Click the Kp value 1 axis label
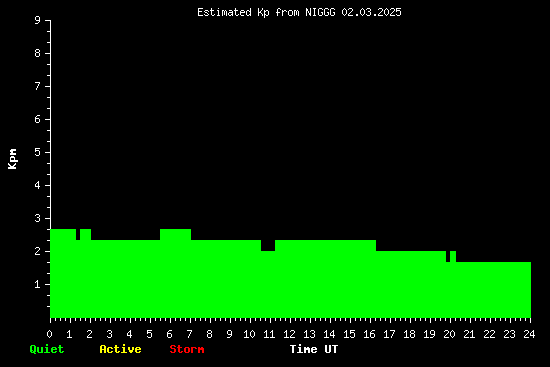This screenshot has height=367, width=550. coord(38,284)
